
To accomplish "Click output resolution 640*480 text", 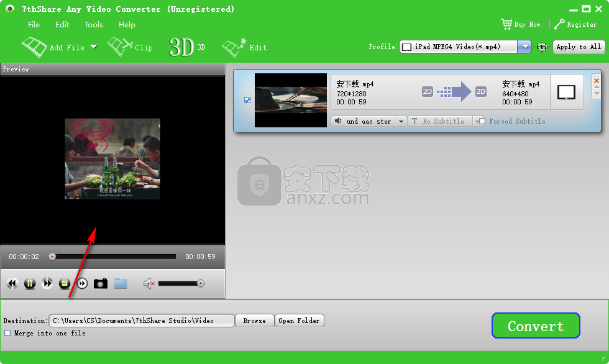I will click(x=515, y=94).
